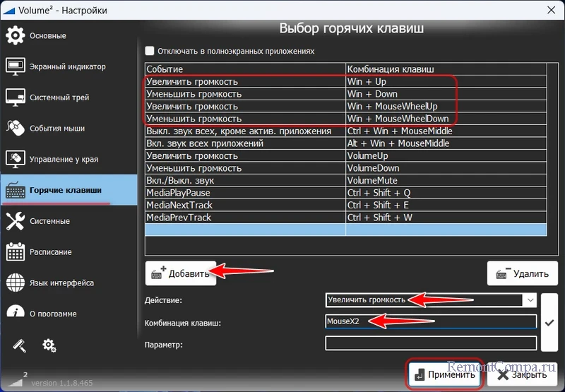Open the Системный трей section
This screenshot has width=565, height=392.
69,97
